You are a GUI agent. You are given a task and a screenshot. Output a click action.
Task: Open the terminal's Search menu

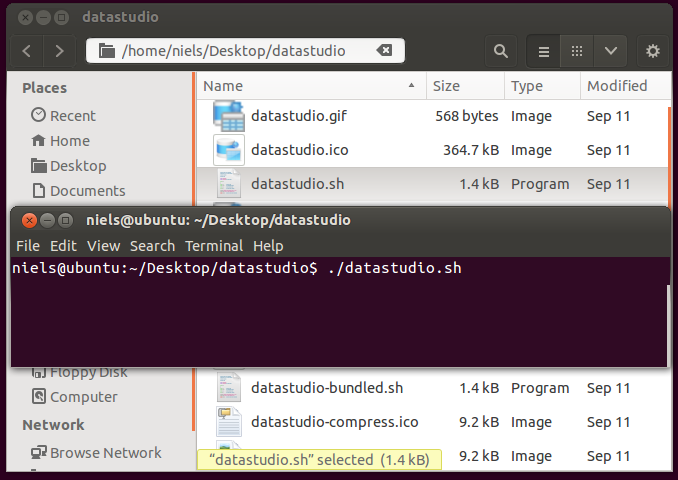pyautogui.click(x=152, y=246)
